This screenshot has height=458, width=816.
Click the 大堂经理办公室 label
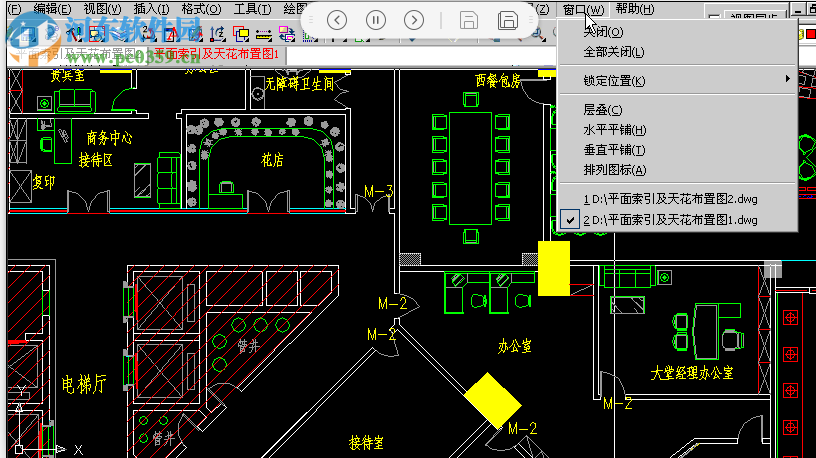(692, 373)
